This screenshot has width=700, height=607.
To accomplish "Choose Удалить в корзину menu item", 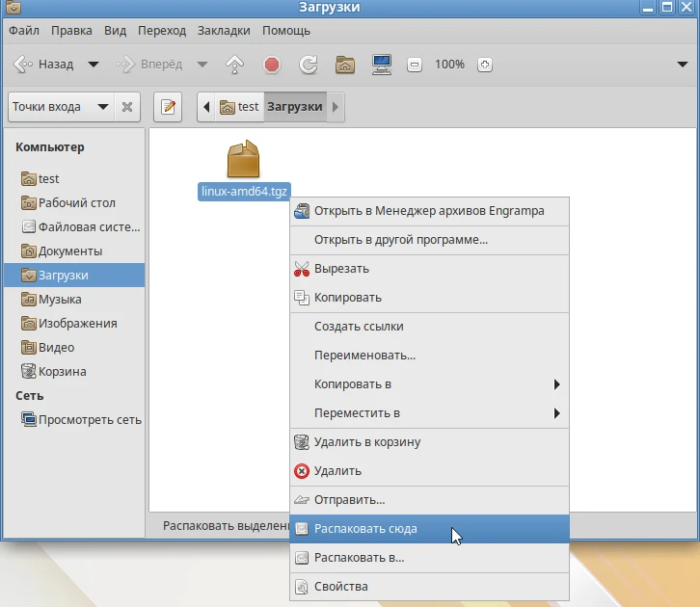I will coord(429,442).
